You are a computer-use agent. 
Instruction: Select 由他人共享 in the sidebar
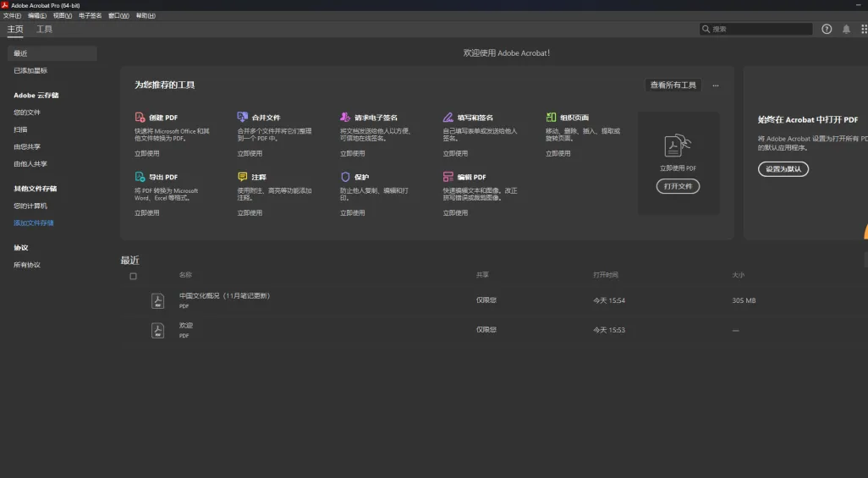[x=30, y=164]
